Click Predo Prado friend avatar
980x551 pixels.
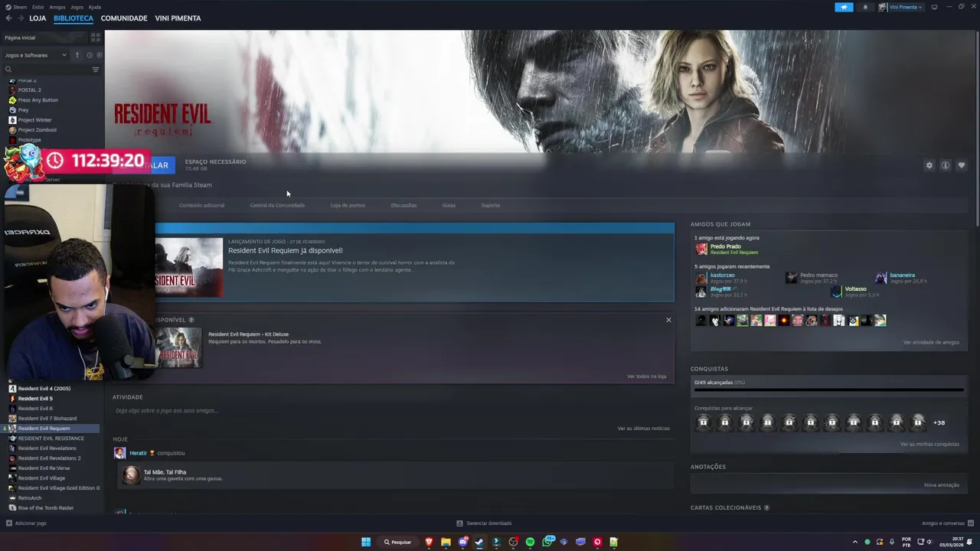pos(701,249)
